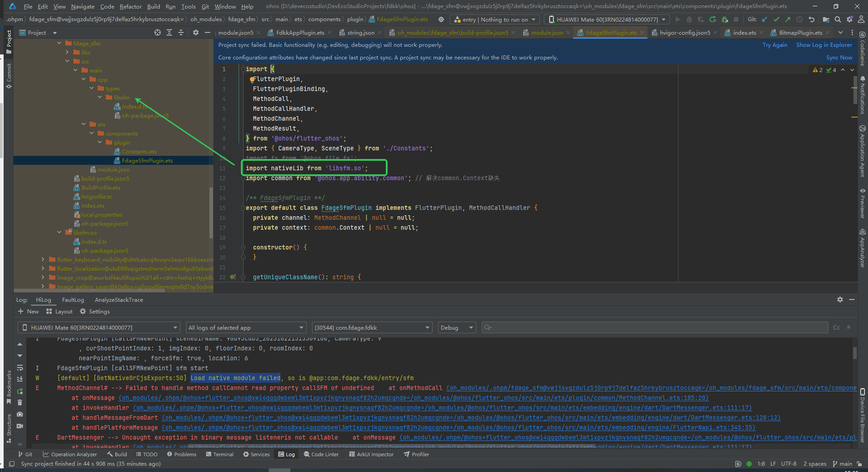Open the All logs of selected app dropdown
Screen dimensions: 868x472
coord(246,327)
